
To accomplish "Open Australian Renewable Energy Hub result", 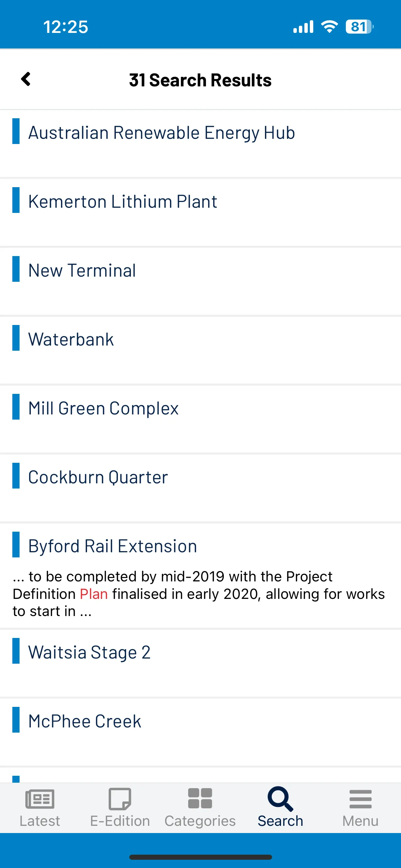I will (x=200, y=144).
